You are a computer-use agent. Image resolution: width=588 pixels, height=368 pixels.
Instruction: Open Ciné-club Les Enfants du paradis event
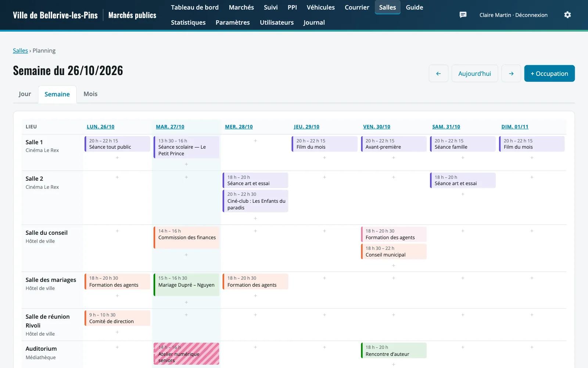(x=255, y=201)
